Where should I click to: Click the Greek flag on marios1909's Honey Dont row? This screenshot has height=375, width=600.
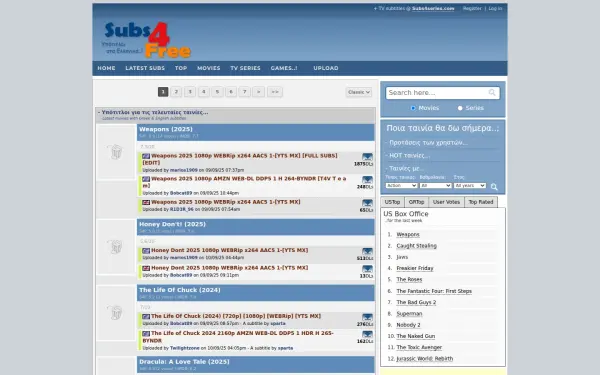[x=146, y=251]
